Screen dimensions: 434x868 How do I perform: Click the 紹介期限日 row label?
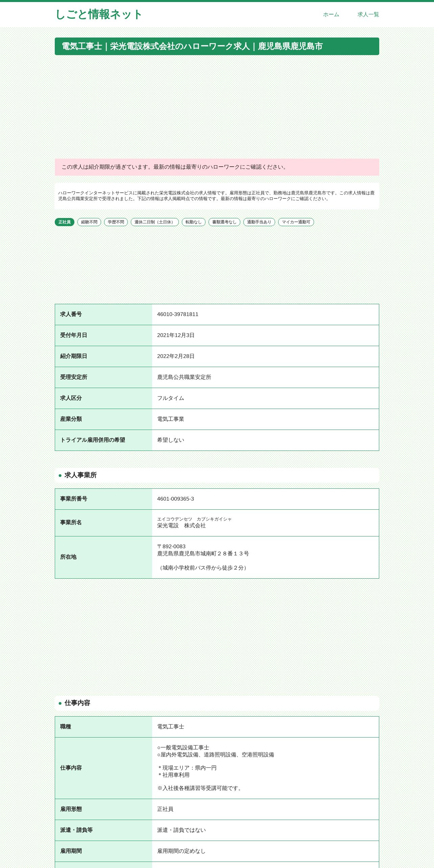(74, 356)
